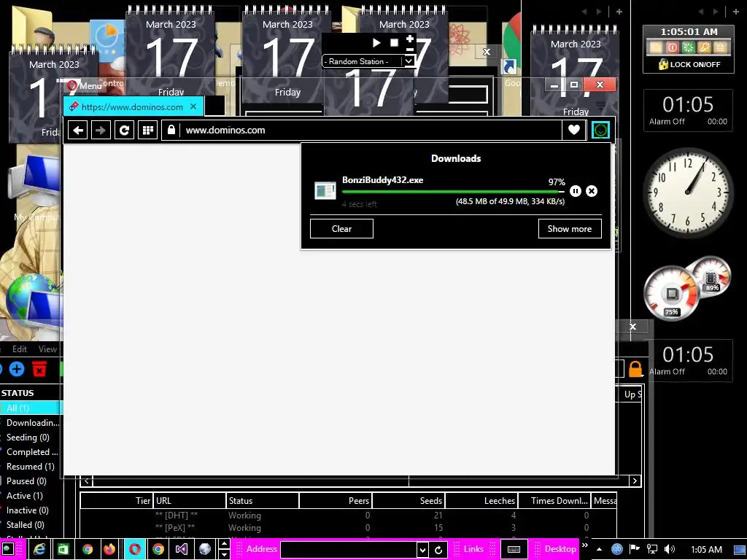
Task: Select the https://www.dominos.com tab
Action: (133, 106)
